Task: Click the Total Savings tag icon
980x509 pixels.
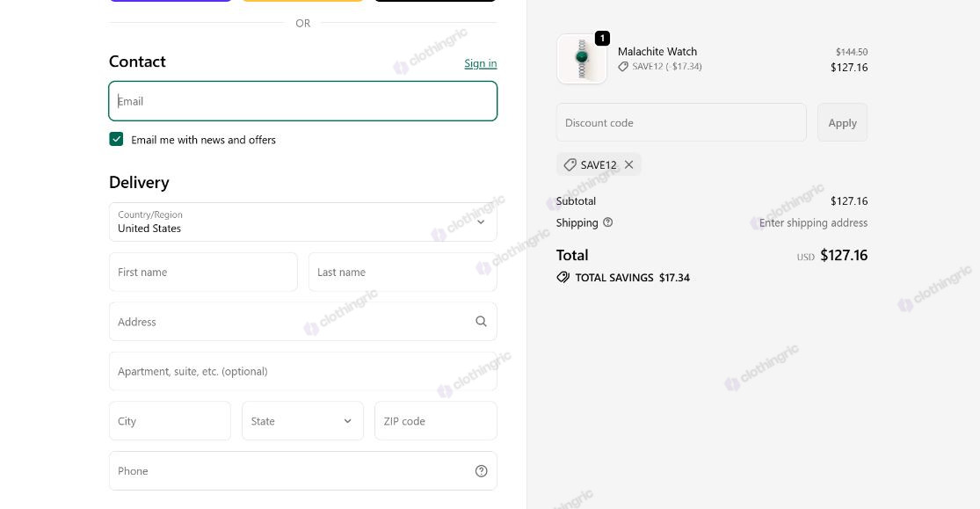Action: click(563, 277)
